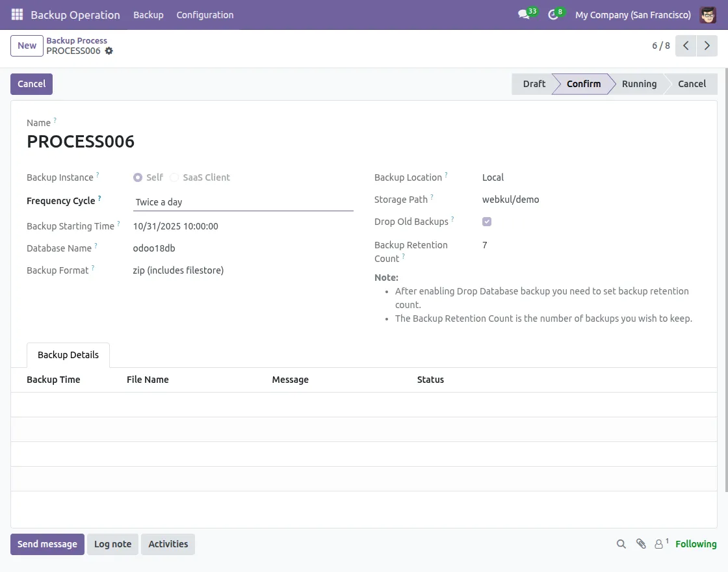Click the purple Cancel button
Screen dimensions: 728x572
[31, 84]
